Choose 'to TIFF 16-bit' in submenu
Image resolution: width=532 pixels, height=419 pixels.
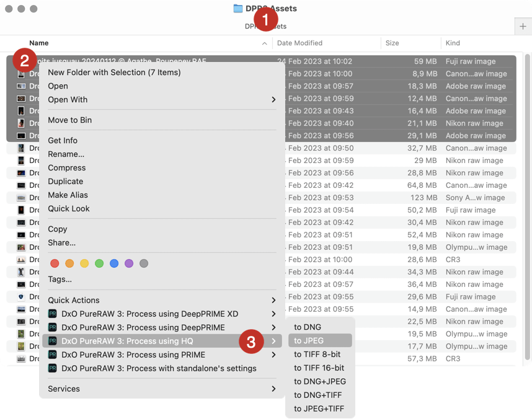coord(320,368)
